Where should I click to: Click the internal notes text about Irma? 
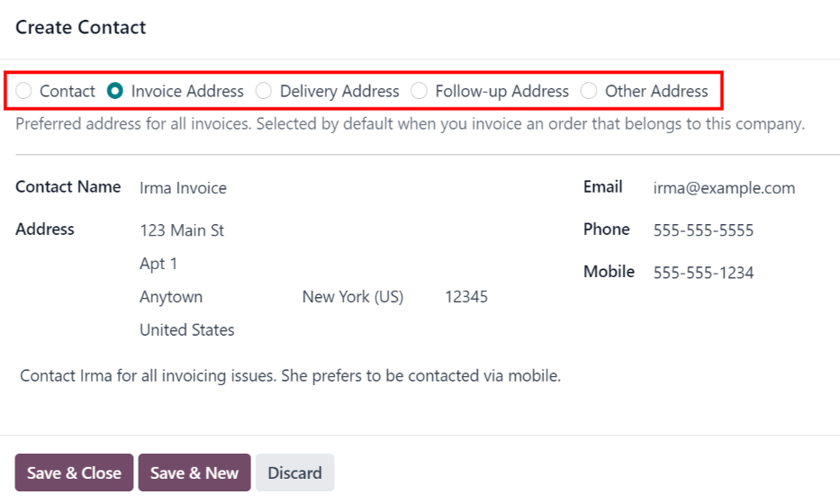point(290,376)
